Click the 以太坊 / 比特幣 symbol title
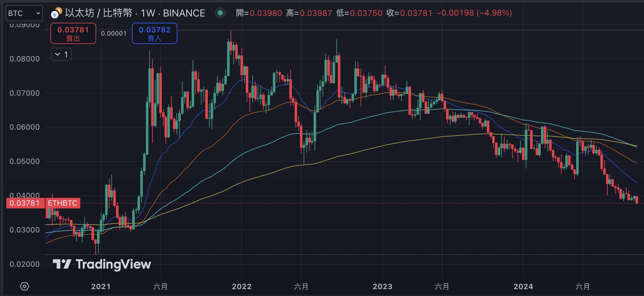 tap(135, 13)
